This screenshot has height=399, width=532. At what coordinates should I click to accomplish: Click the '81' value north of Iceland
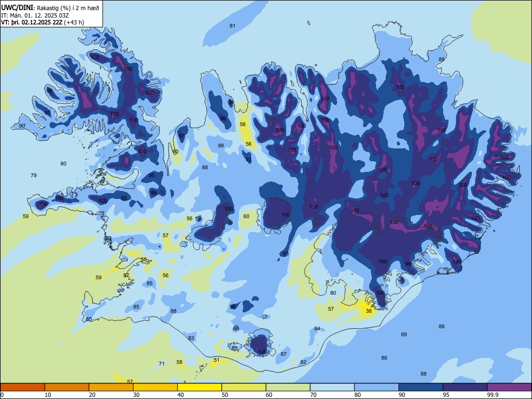[x=232, y=26]
